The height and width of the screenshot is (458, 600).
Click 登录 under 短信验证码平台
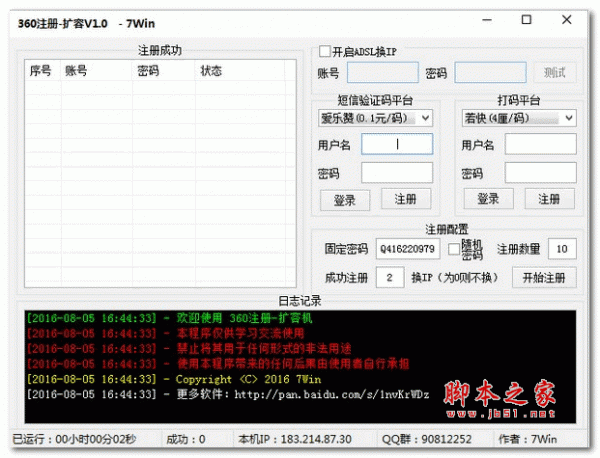[x=345, y=200]
